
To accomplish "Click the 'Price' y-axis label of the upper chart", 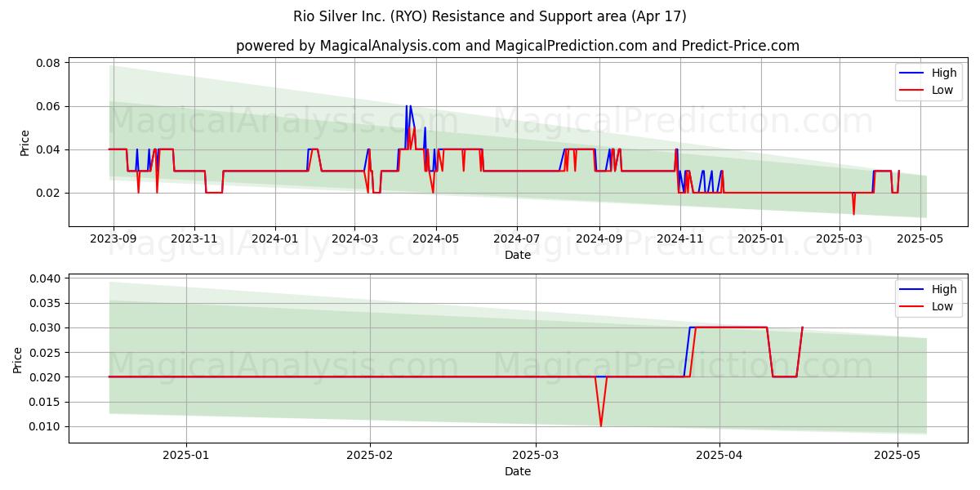I will 24,142.
